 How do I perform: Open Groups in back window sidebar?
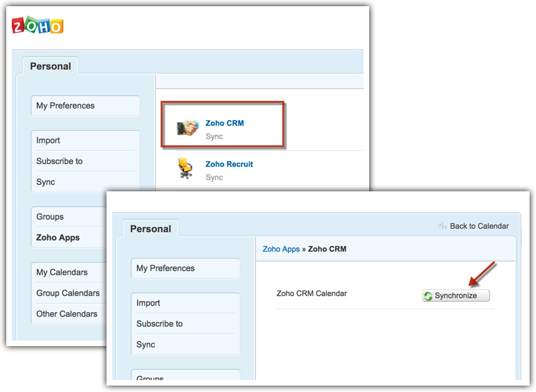click(69, 217)
